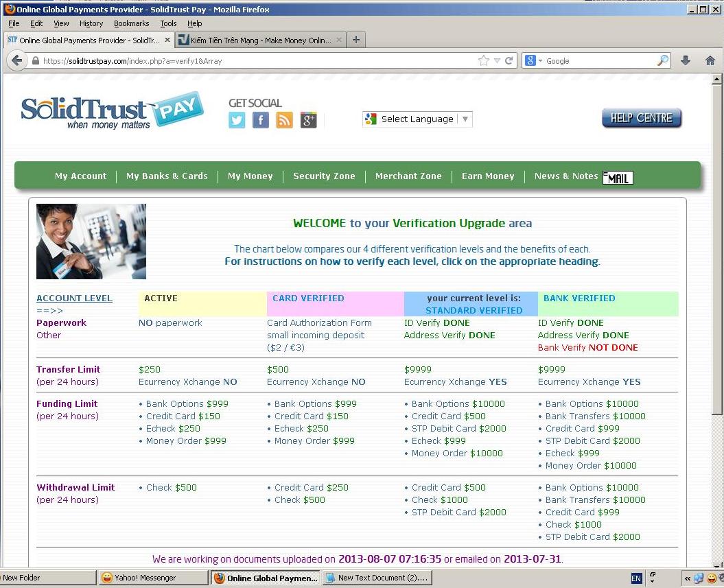Open My Account navigation item
Screen dimensions: 724x588
[x=80, y=176]
